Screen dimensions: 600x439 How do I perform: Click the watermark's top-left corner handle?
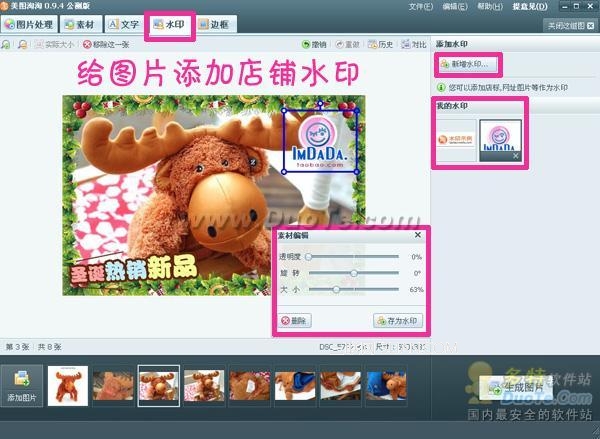tap(284, 111)
